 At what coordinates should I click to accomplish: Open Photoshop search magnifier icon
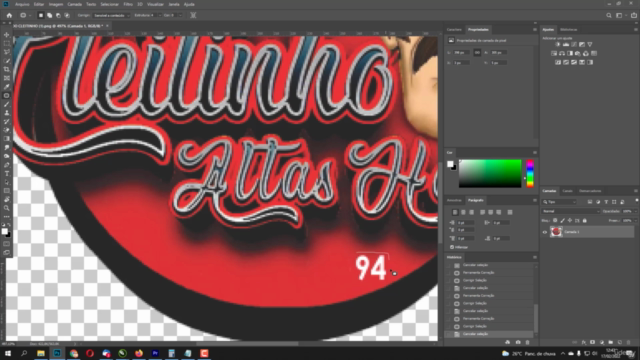pos(609,15)
